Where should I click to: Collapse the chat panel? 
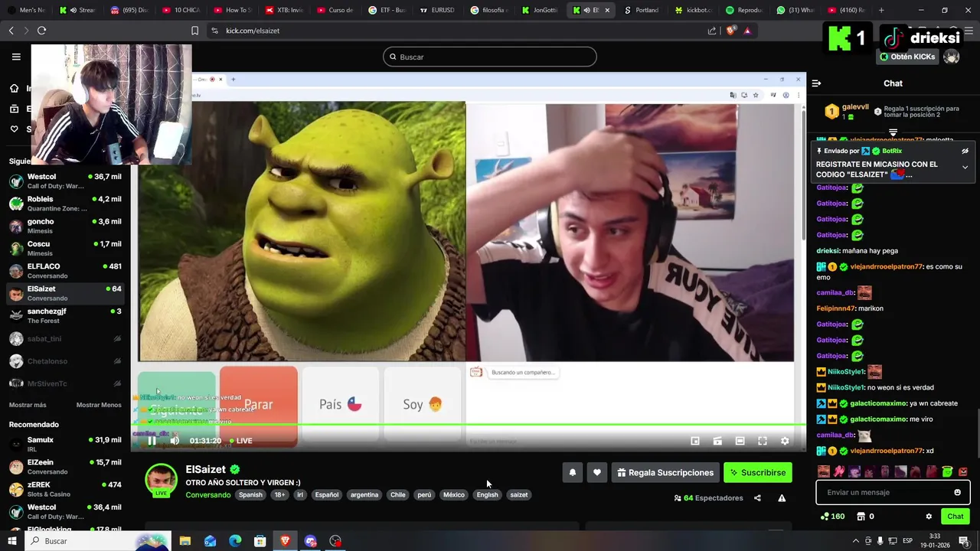coord(816,83)
